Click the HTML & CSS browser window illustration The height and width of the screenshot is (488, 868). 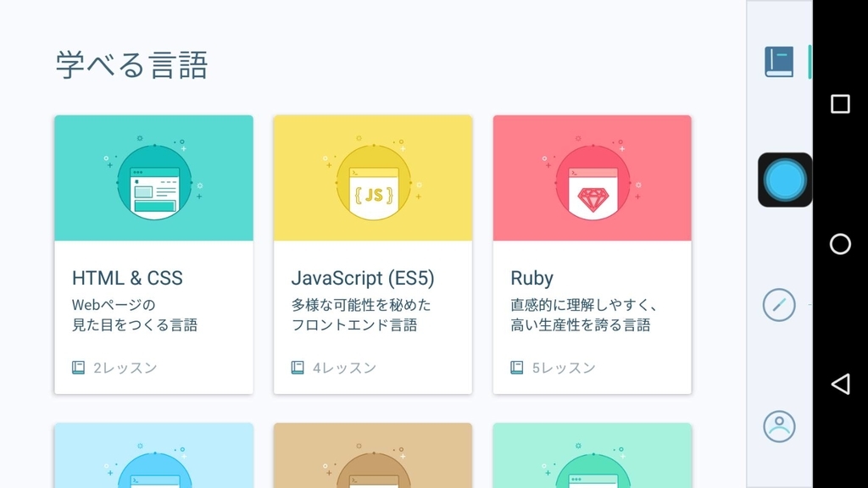(x=154, y=183)
